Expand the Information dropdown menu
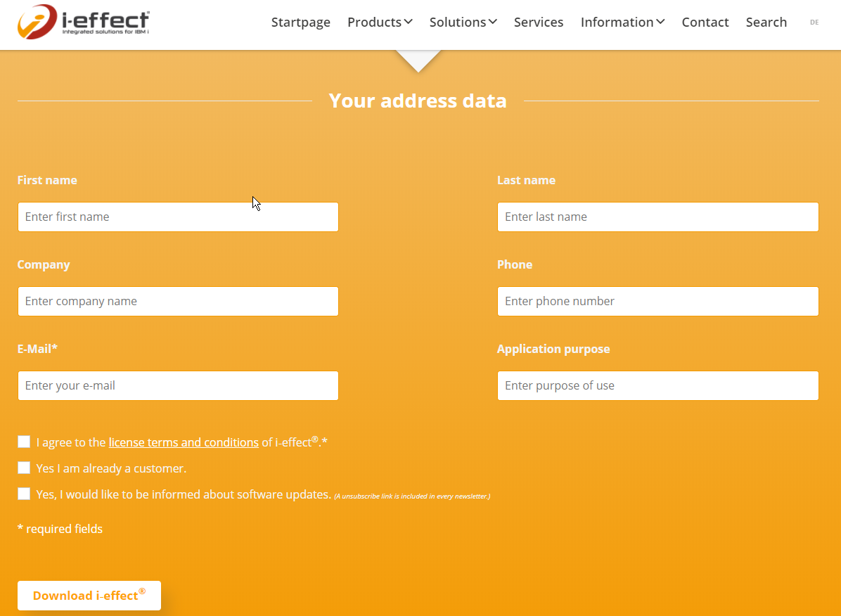841x616 pixels. [x=622, y=23]
